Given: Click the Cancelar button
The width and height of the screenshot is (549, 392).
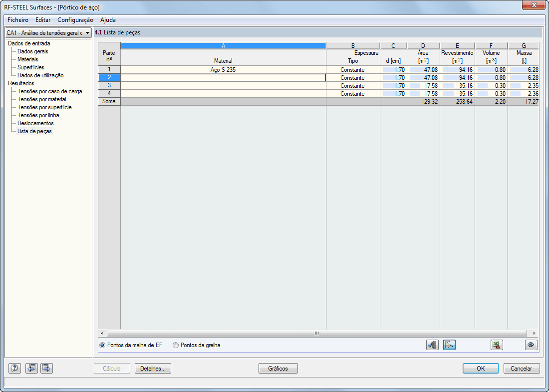Looking at the screenshot, I should 522,368.
